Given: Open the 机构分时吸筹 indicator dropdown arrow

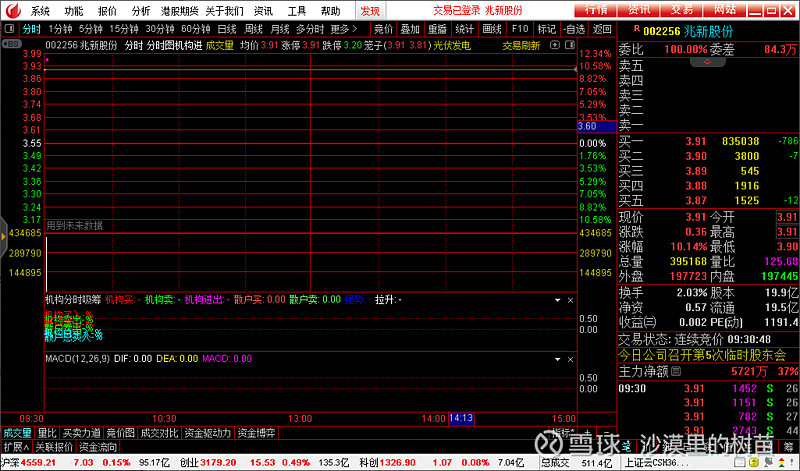Looking at the screenshot, I should [558, 300].
